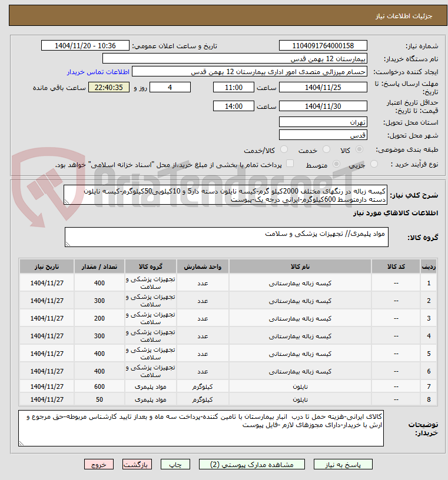This screenshot has height=480, width=448.
Task: Click the اطلاعات کالاهای مورد نیاز heading
Action: (x=396, y=213)
